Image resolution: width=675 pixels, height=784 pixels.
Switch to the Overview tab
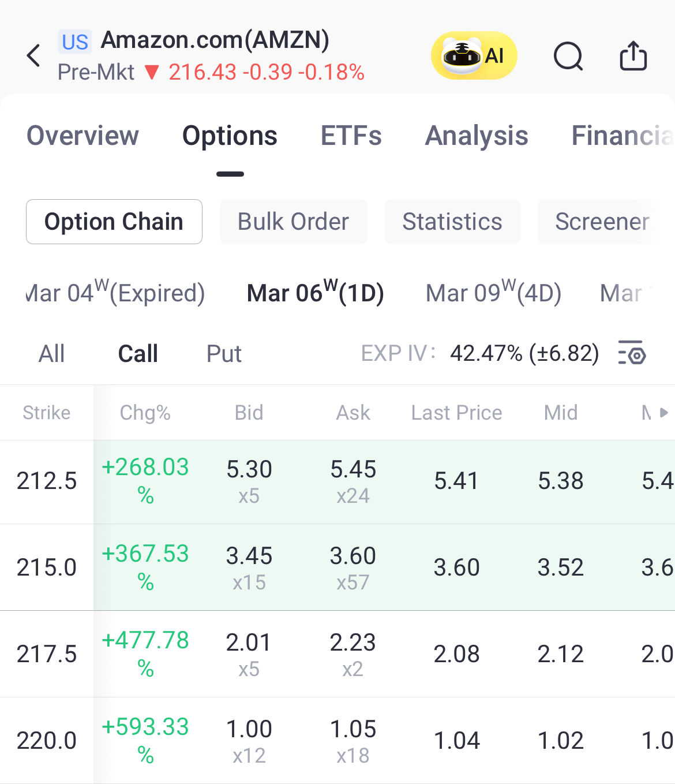point(83,136)
